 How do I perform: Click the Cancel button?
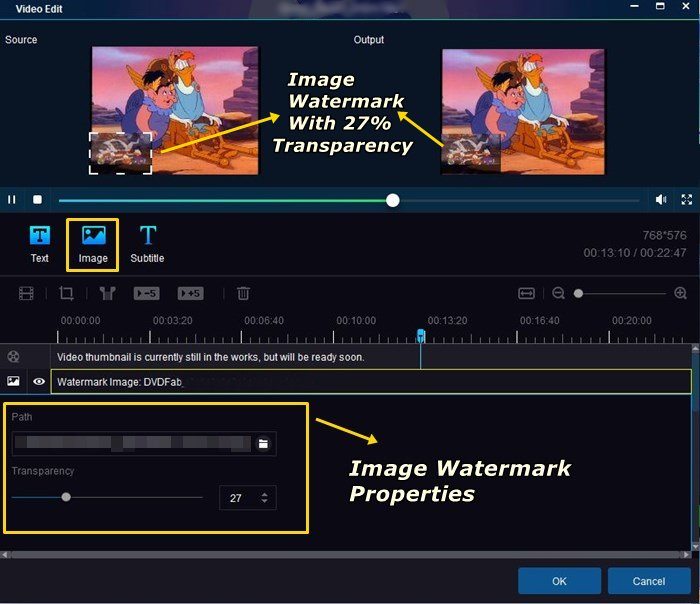[649, 581]
